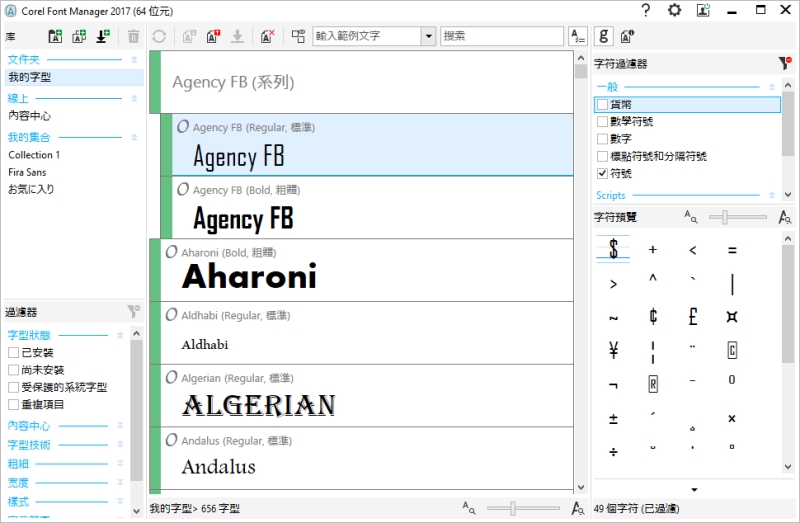This screenshot has height=523, width=800.
Task: Click the add folder icon in library toolbar
Action: click(55, 36)
